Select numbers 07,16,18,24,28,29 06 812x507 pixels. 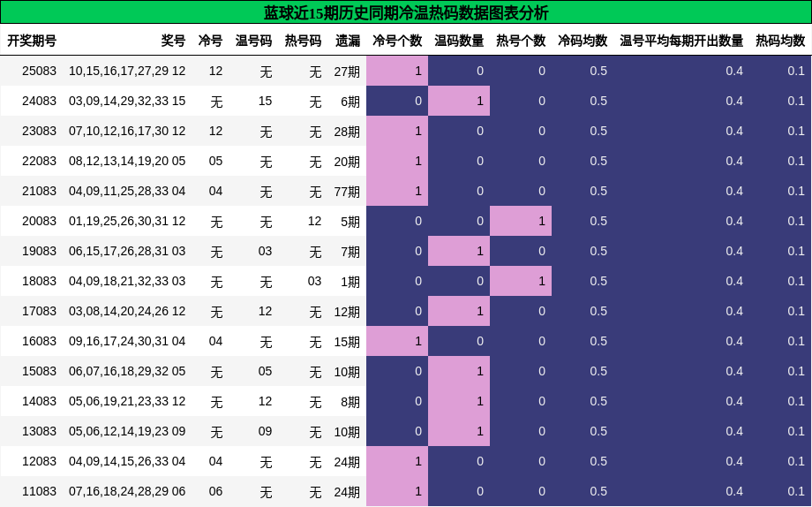(127, 492)
